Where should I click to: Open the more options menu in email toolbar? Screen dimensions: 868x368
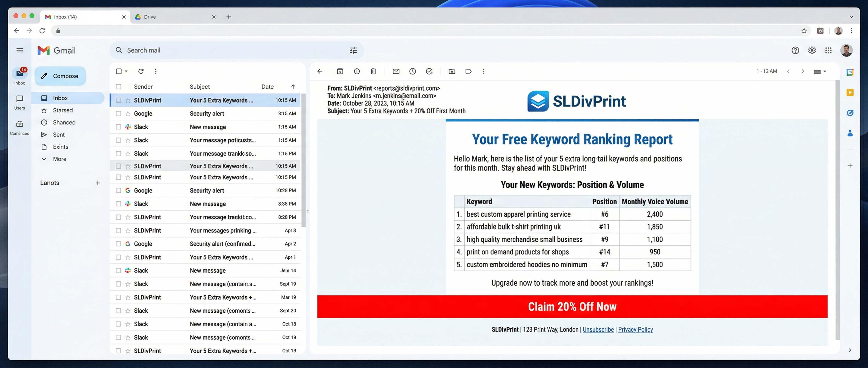pos(484,71)
